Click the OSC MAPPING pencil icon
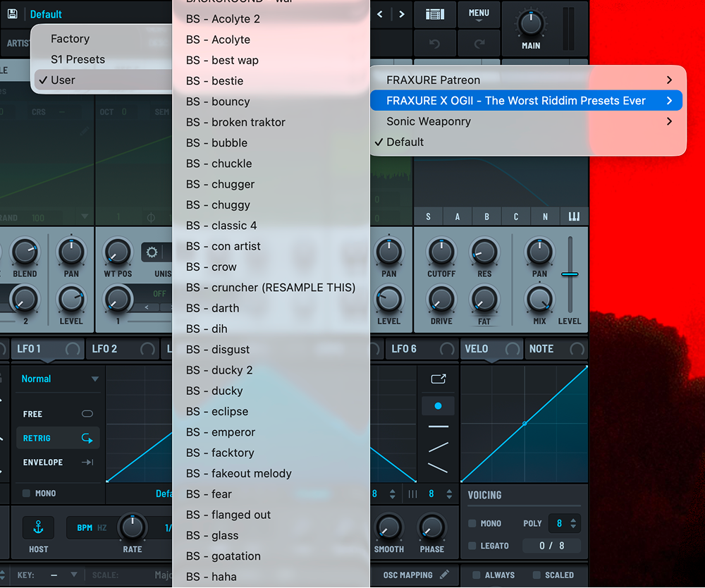705x588 pixels. pos(444,575)
